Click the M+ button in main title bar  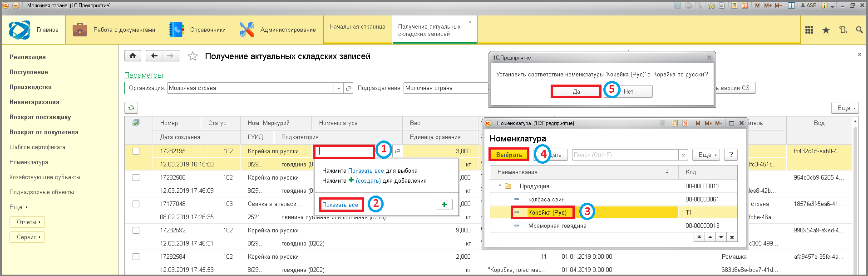(x=768, y=5)
